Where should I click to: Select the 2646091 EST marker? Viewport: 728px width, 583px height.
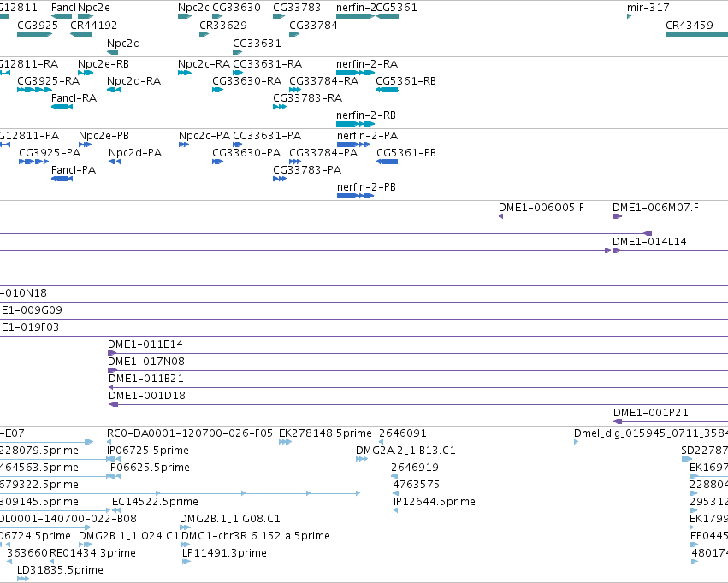pos(382,442)
